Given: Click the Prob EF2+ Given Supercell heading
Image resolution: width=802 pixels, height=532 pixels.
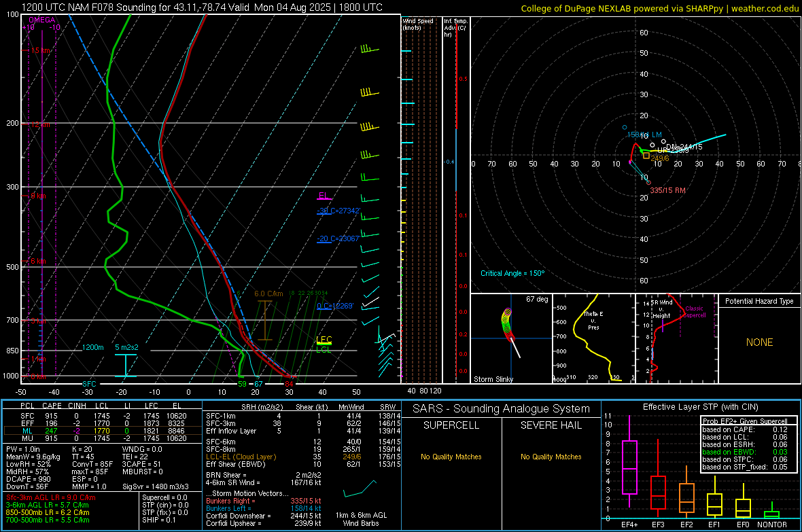Looking at the screenshot, I should pos(745,421).
